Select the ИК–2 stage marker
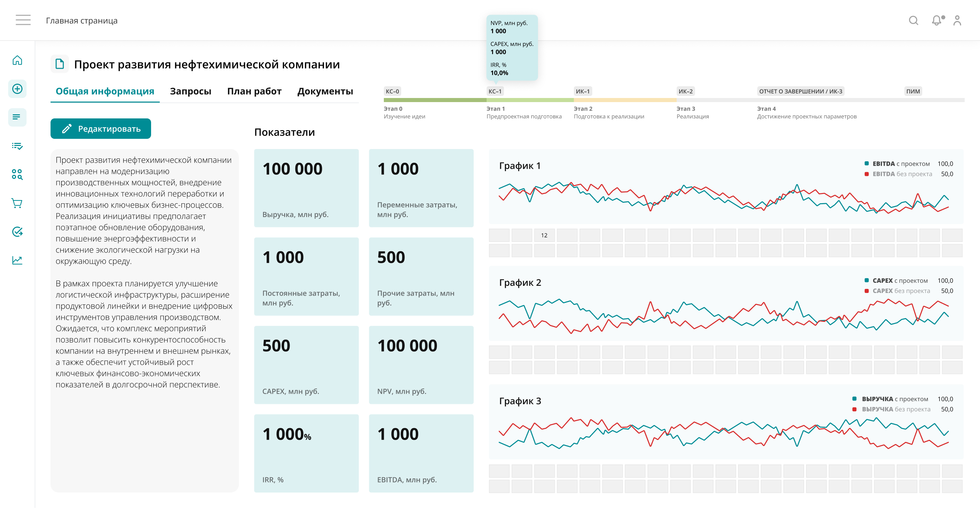 (686, 91)
